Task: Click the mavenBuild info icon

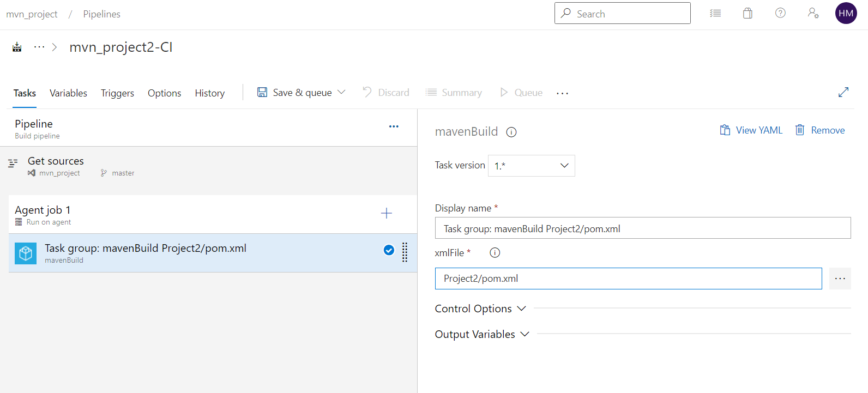Action: pos(511,132)
